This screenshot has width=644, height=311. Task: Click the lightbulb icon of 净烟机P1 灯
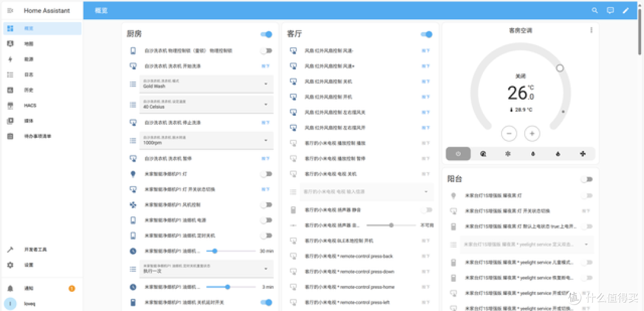(133, 174)
